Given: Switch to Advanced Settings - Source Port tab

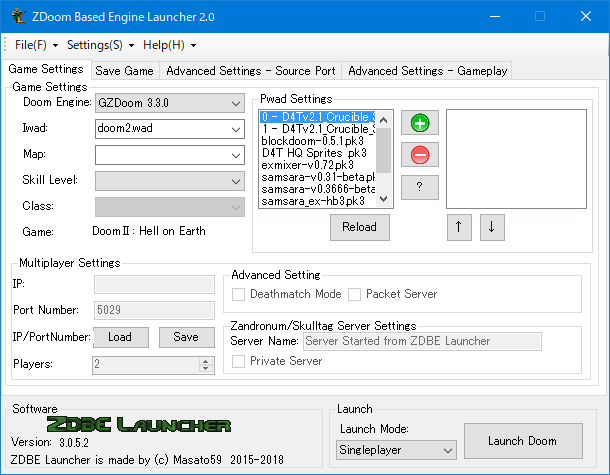Looking at the screenshot, I should (251, 71).
